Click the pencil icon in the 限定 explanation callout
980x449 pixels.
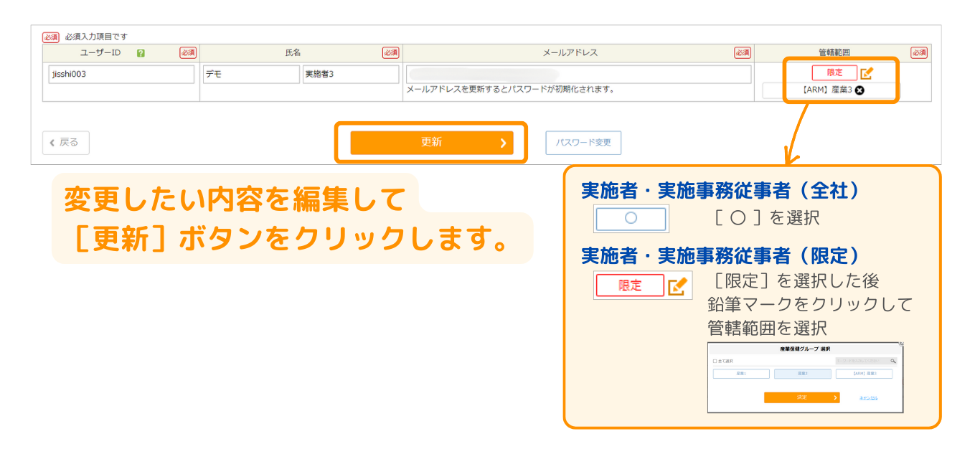[677, 285]
